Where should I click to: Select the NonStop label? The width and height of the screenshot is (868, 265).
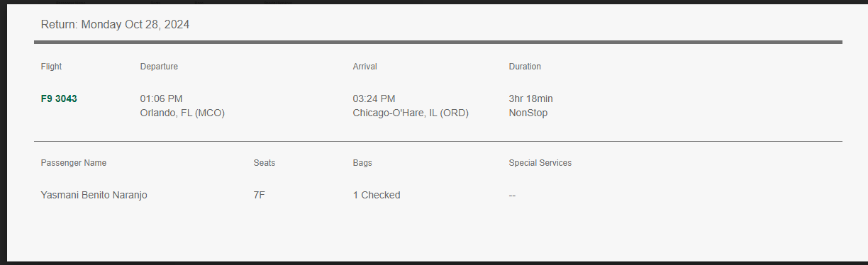coord(528,113)
